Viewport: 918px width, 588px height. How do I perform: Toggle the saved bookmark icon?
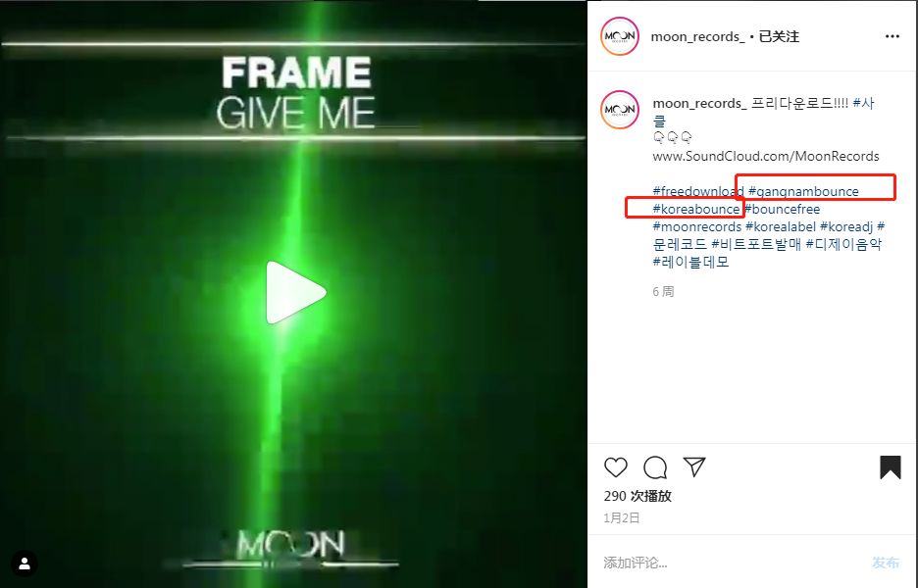point(890,467)
